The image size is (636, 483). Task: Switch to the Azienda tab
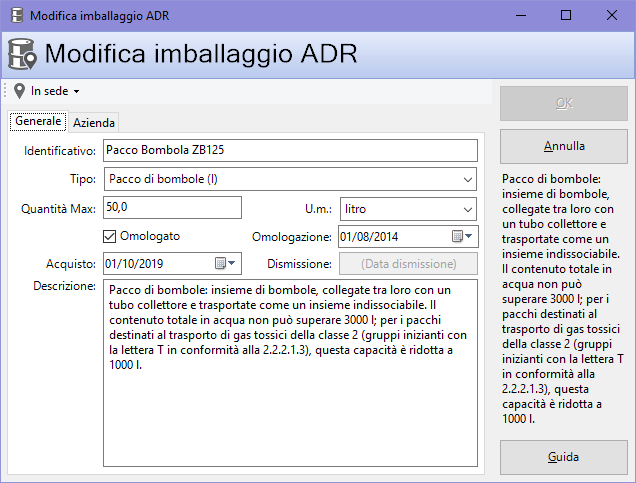click(x=94, y=123)
